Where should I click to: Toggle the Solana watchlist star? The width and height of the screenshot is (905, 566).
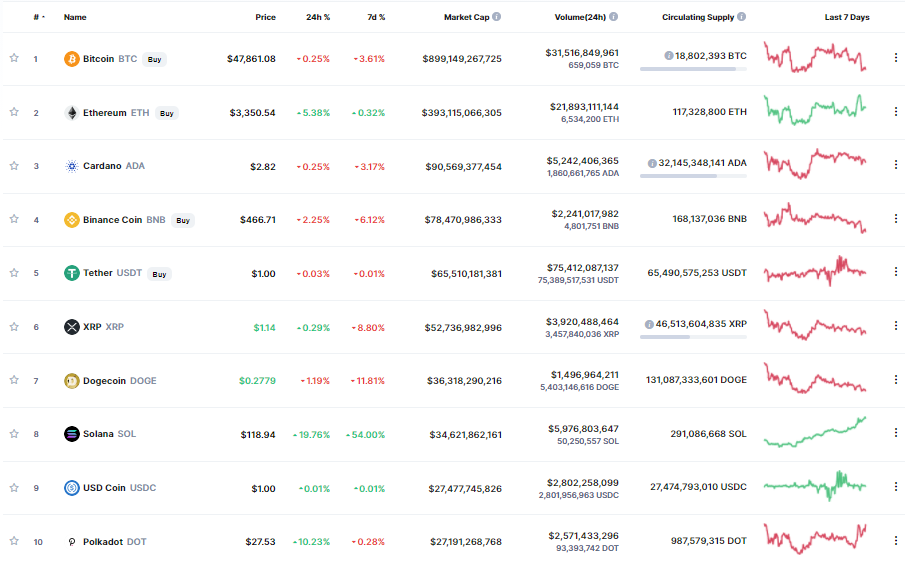[x=14, y=433]
